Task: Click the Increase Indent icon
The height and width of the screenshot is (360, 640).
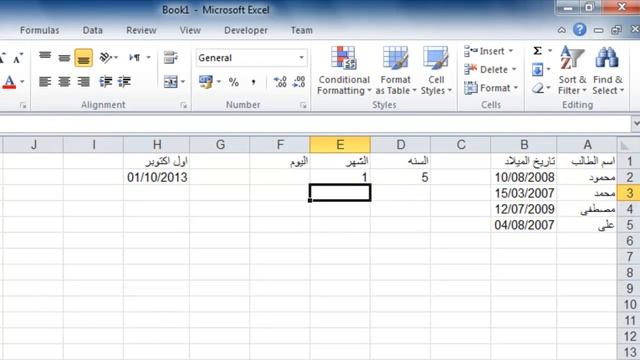Action: pos(124,82)
